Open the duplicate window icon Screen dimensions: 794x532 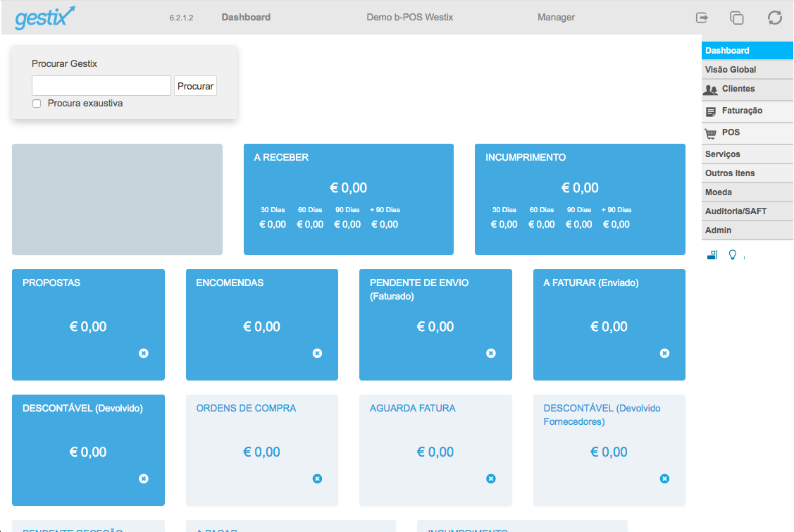tap(736, 18)
